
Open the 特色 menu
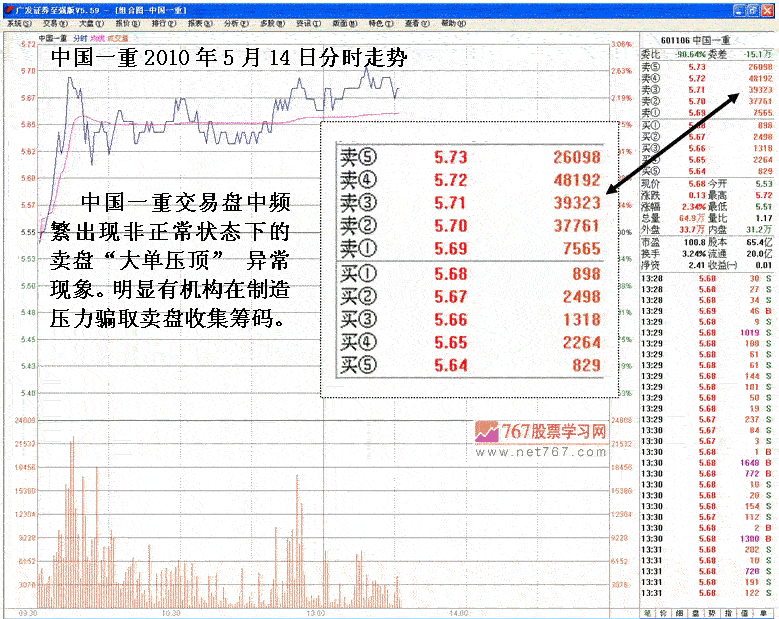[381, 23]
